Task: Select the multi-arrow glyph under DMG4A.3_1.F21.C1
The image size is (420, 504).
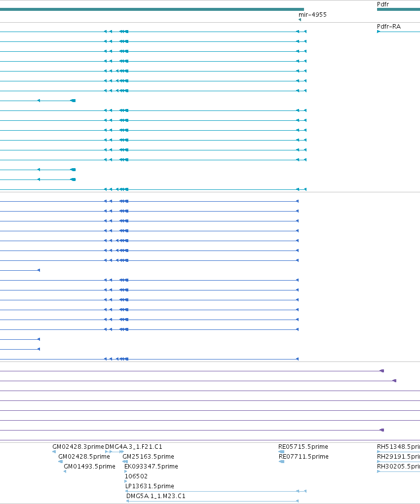Action: click(x=115, y=452)
